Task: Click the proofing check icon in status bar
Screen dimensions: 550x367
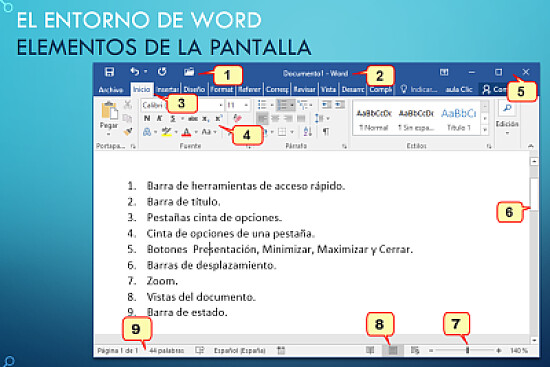Action: [x=200, y=350]
